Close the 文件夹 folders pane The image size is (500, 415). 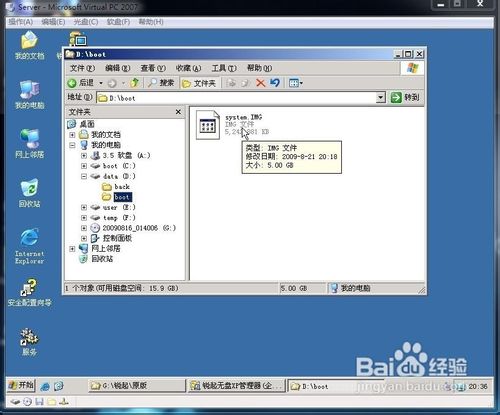click(178, 112)
